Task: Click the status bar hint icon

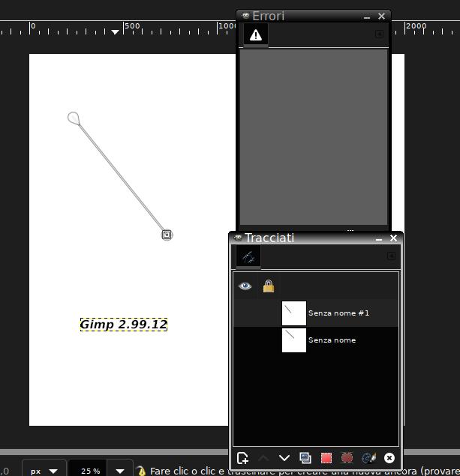Action: click(141, 471)
